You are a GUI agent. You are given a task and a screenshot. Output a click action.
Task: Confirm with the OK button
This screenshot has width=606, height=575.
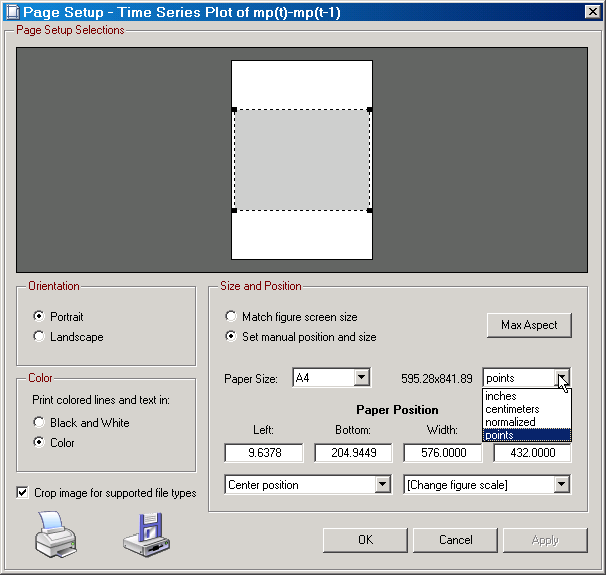[365, 540]
